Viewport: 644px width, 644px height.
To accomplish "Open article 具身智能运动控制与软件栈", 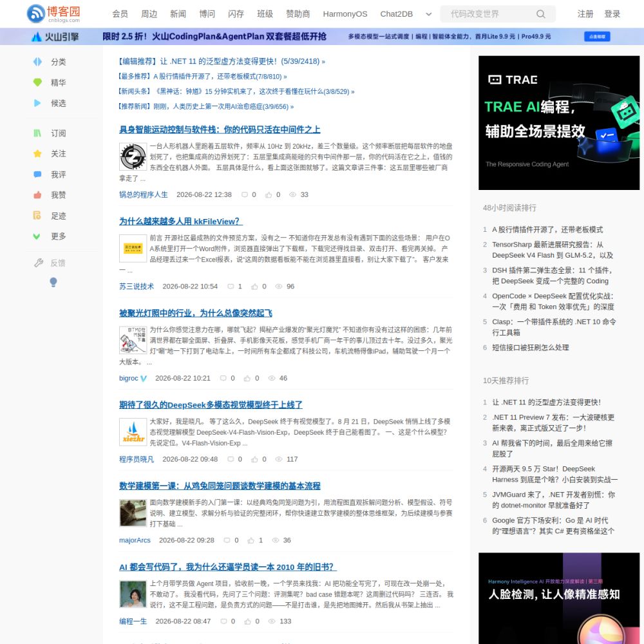I will click(x=220, y=129).
